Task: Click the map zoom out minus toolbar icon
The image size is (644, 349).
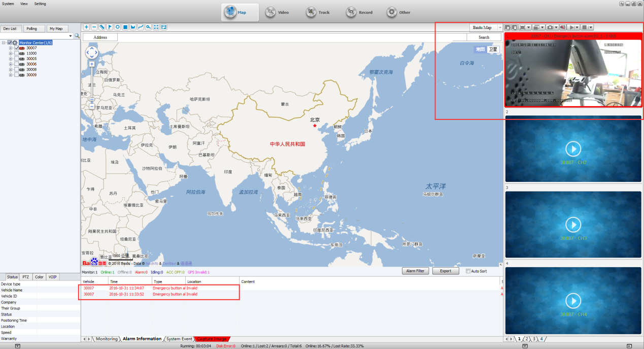Action: [x=94, y=27]
